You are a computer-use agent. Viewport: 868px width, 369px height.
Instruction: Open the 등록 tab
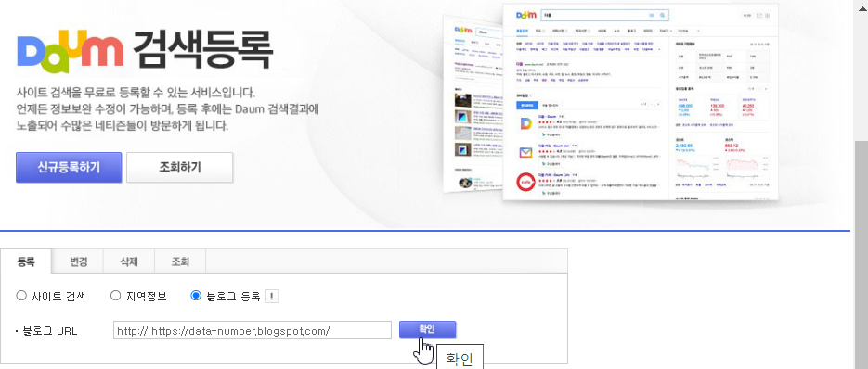click(26, 261)
